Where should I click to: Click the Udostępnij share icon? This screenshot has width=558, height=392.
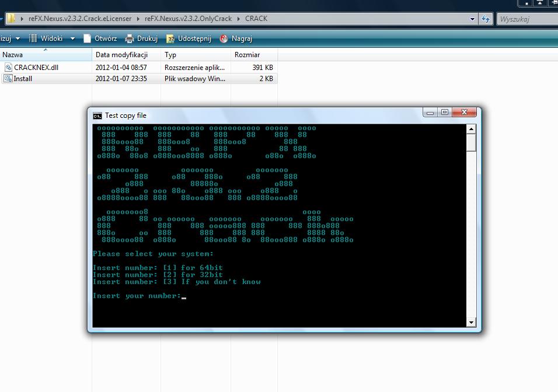170,38
